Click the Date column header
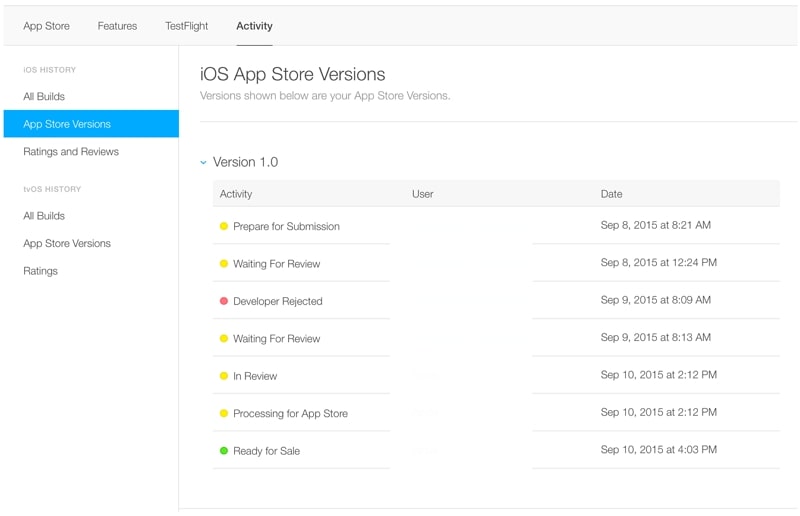 coord(611,194)
